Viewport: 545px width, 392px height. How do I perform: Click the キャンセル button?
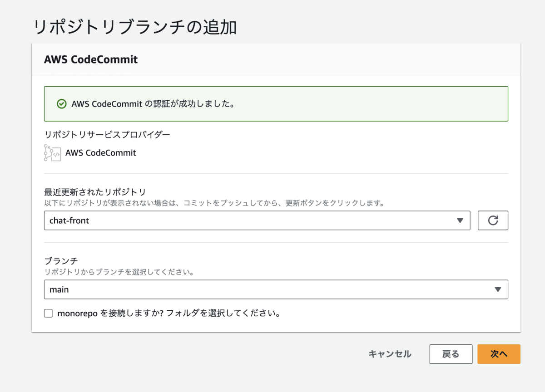[x=390, y=354]
